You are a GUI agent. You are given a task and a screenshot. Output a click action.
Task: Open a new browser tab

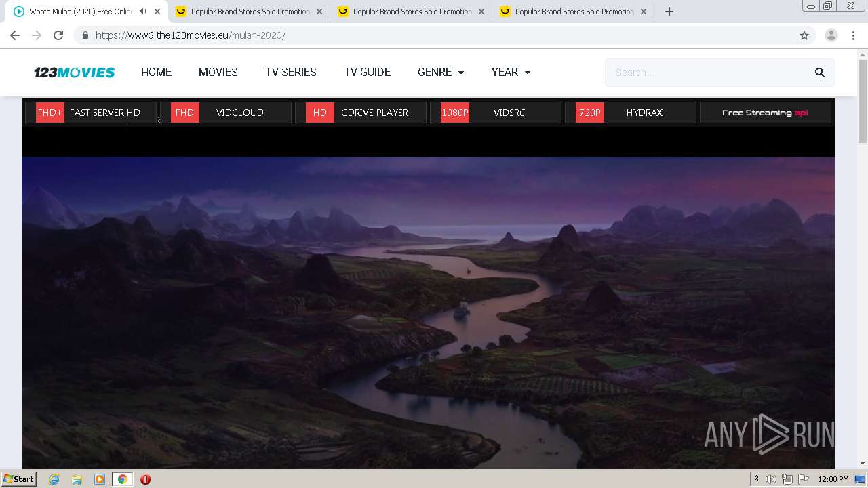pos(669,12)
